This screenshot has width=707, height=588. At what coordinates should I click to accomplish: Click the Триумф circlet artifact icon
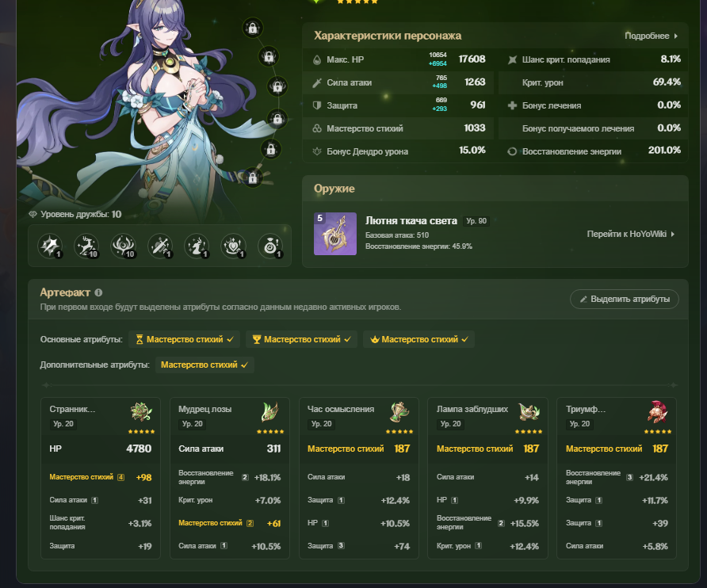click(658, 412)
